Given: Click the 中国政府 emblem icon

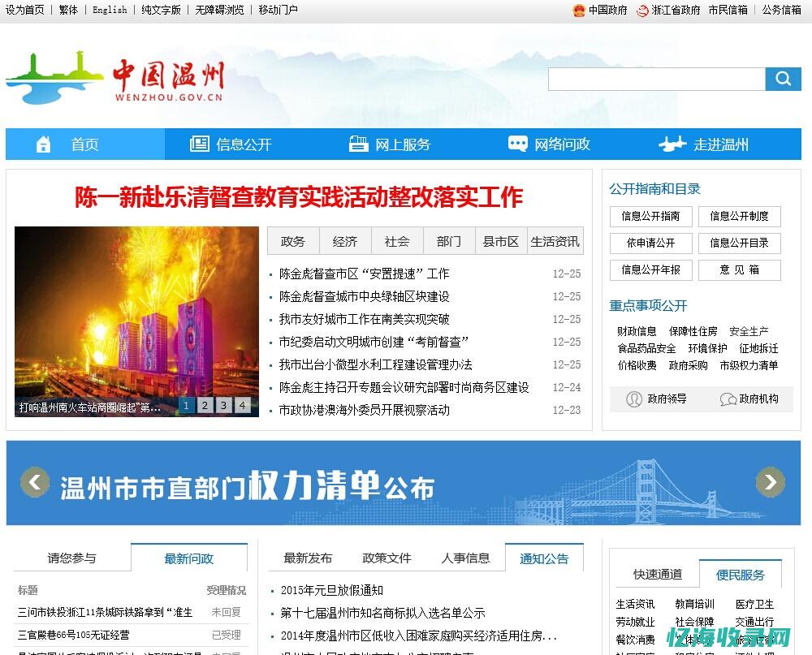Looking at the screenshot, I should click(578, 11).
